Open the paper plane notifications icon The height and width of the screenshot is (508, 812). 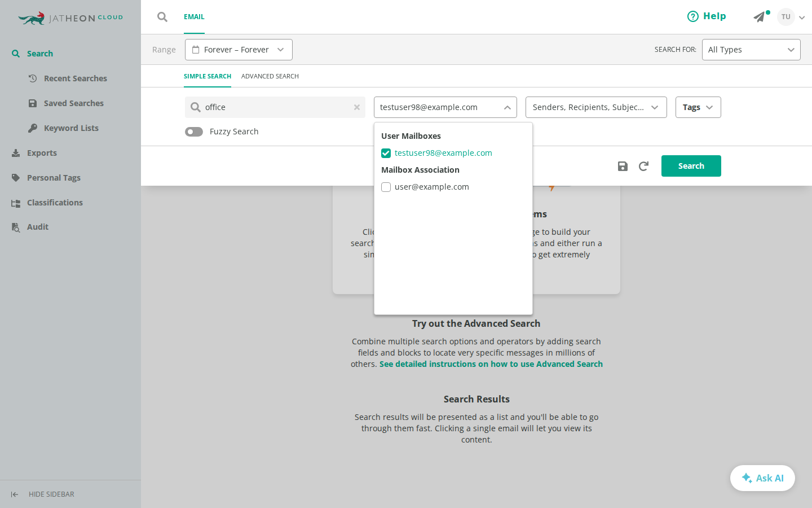[x=760, y=17]
